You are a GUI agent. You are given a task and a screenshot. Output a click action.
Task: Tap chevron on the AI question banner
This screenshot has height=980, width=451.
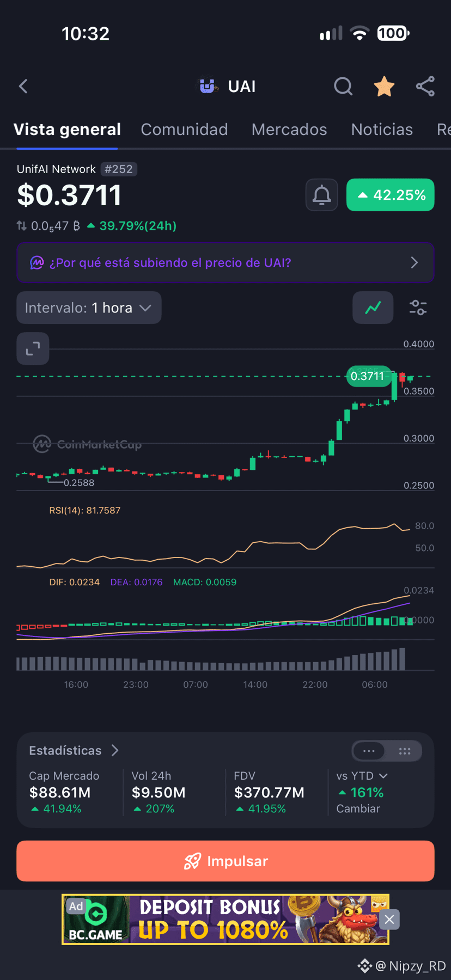[x=415, y=262]
